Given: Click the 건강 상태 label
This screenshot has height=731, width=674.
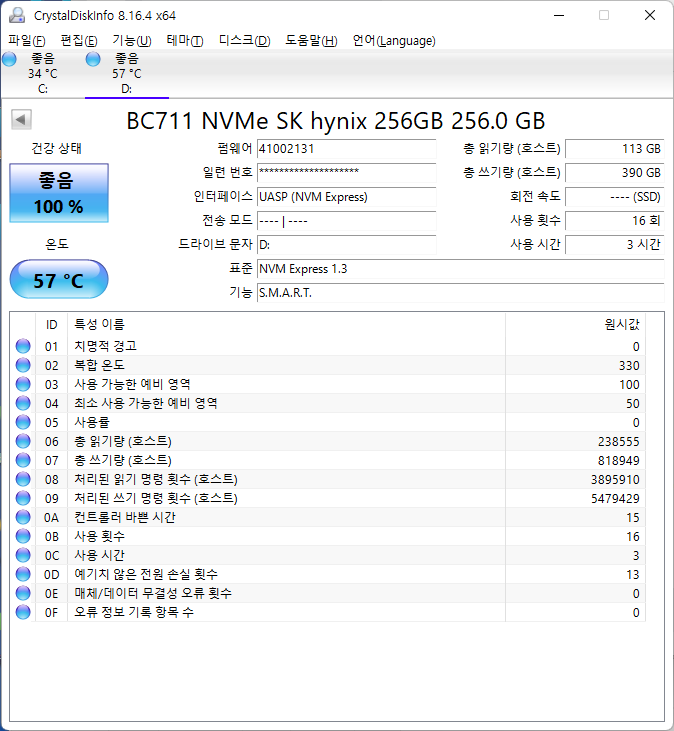Looking at the screenshot, I should pos(56,148).
